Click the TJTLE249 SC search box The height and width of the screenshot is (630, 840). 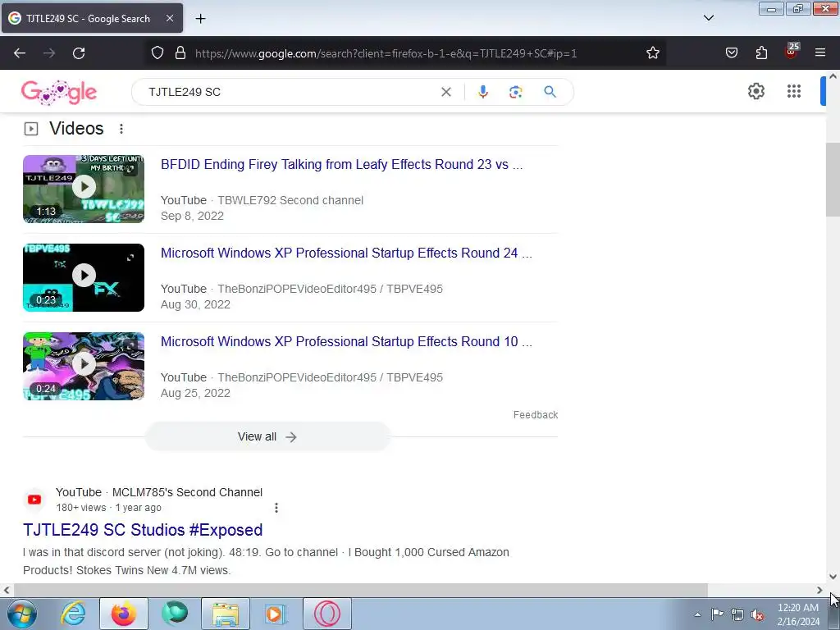[290, 92]
